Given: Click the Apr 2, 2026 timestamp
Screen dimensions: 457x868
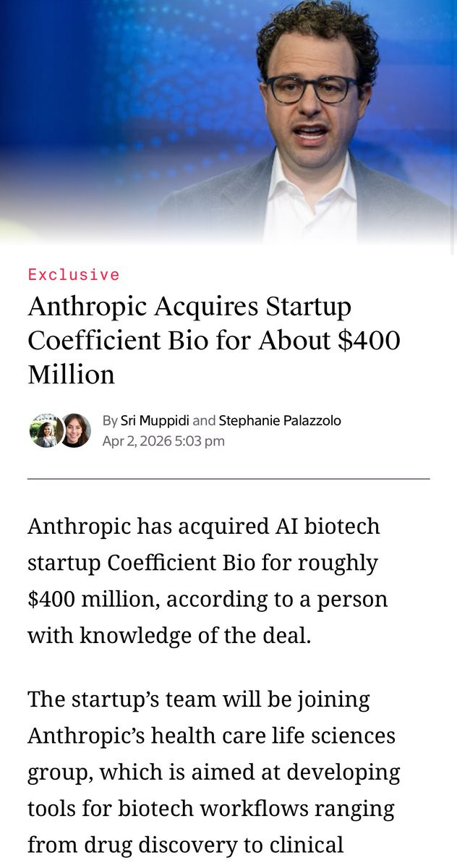Looking at the screenshot, I should [163, 441].
